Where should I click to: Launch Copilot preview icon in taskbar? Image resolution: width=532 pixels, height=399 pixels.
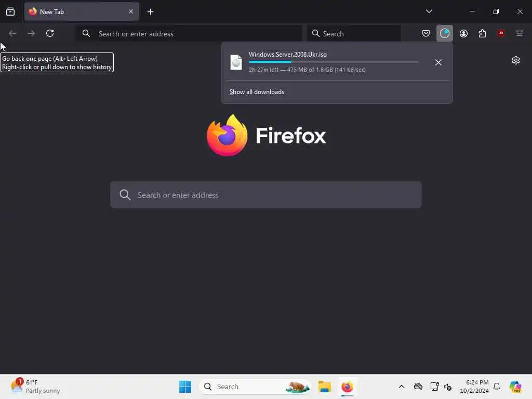point(515,387)
